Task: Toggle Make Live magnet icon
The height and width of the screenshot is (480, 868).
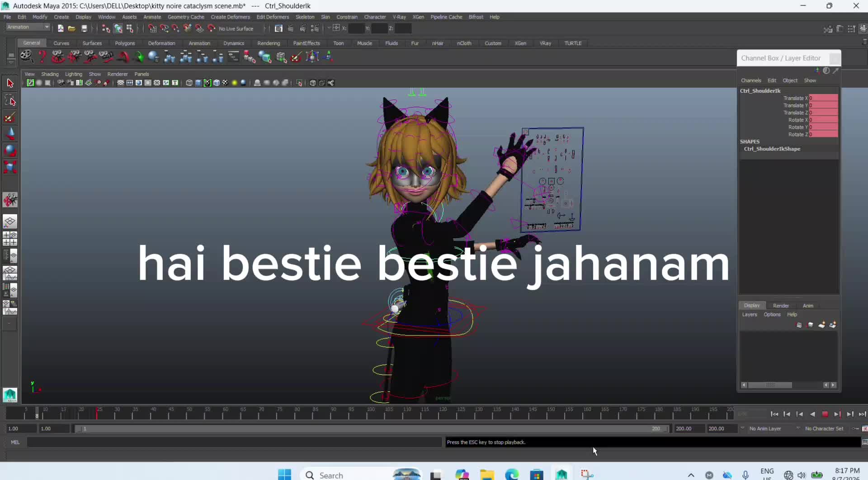Action: click(211, 28)
